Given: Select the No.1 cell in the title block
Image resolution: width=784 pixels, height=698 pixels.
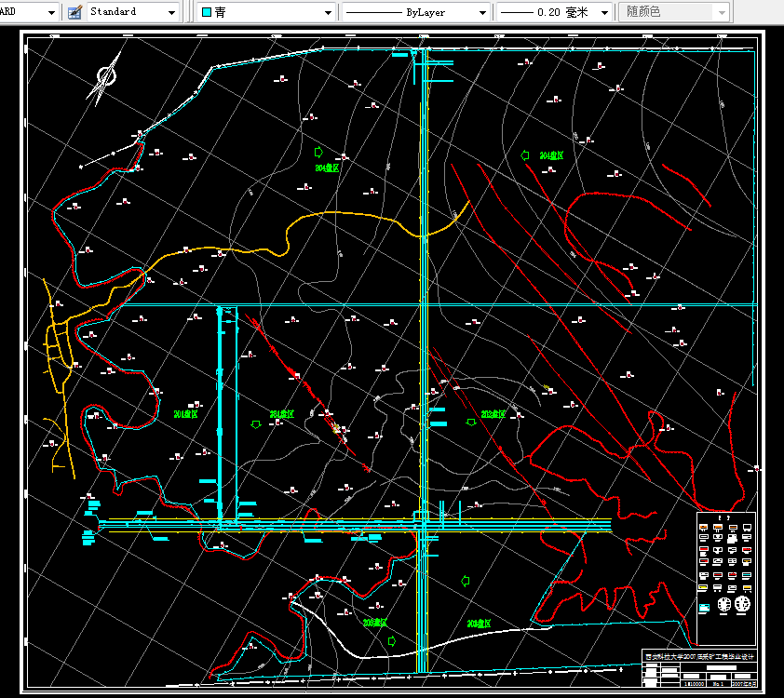Looking at the screenshot, I should (718, 683).
